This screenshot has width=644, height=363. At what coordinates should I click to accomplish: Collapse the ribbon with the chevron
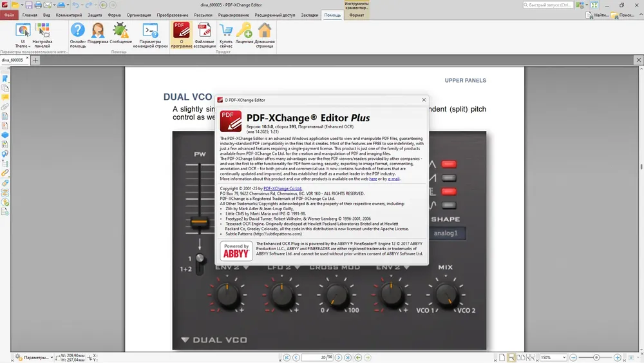pos(640,14)
